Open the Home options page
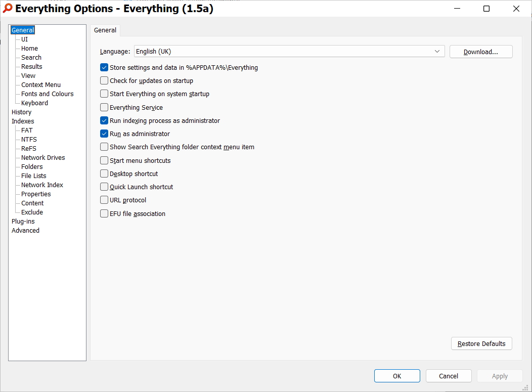Screen dimensions: 532x392 pyautogui.click(x=29, y=49)
